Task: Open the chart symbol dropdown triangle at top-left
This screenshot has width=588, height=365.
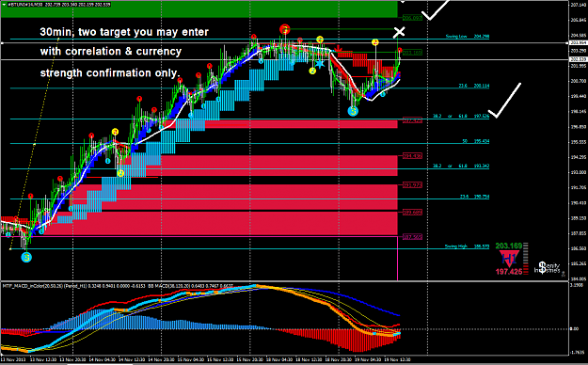Action: 4,5
